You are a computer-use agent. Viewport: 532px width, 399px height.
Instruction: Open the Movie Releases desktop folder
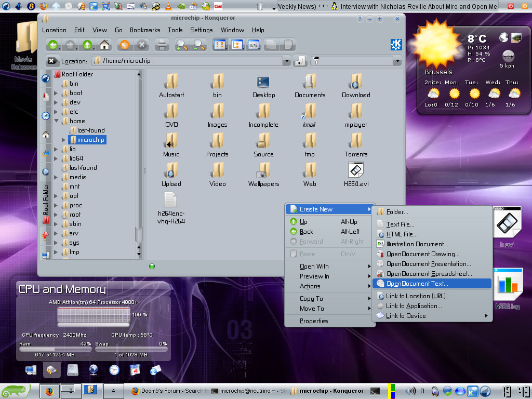click(x=24, y=45)
